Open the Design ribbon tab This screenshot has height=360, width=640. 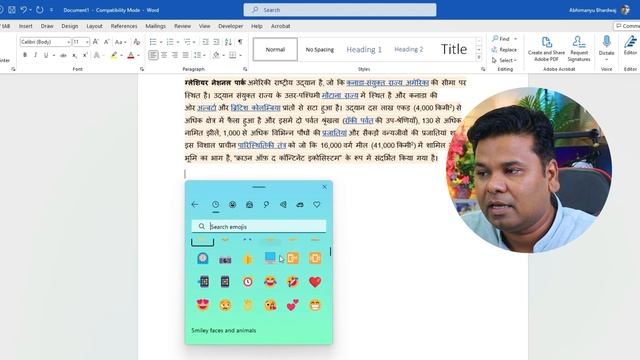pos(69,26)
